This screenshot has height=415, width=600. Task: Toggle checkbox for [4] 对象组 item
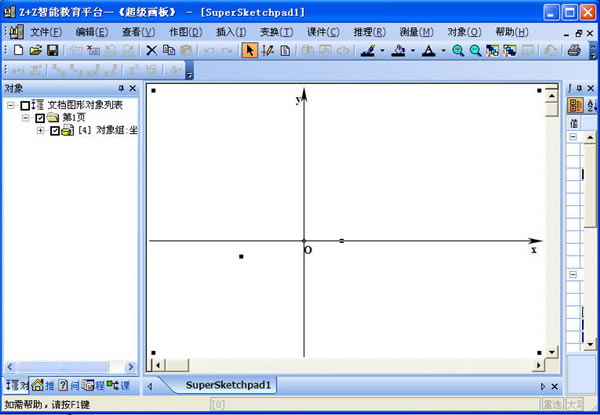click(x=55, y=131)
